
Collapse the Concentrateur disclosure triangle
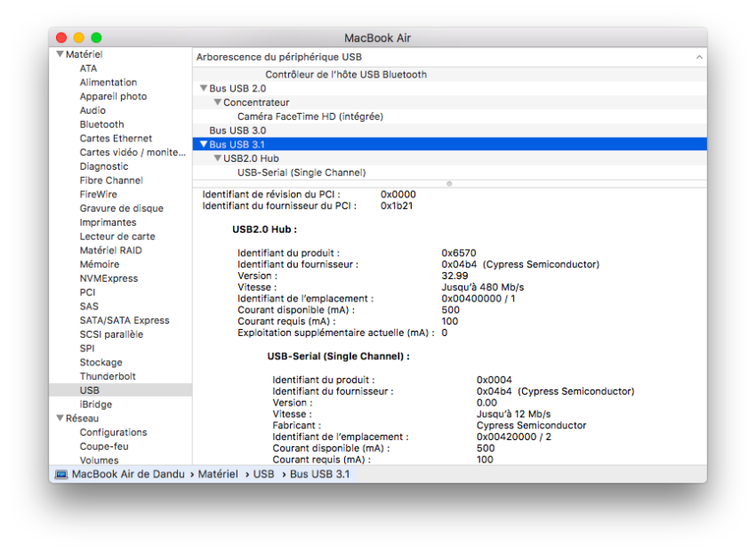click(x=217, y=102)
